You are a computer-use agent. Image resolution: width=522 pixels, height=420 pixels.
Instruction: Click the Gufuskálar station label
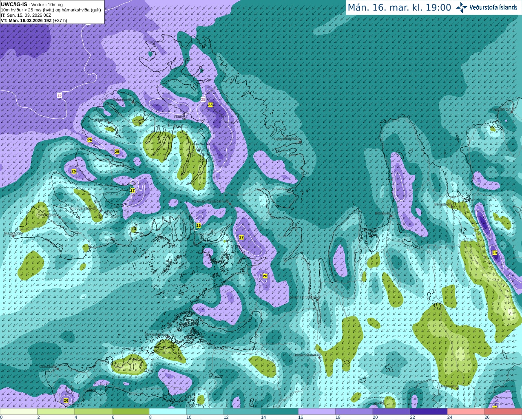coord(48,367)
